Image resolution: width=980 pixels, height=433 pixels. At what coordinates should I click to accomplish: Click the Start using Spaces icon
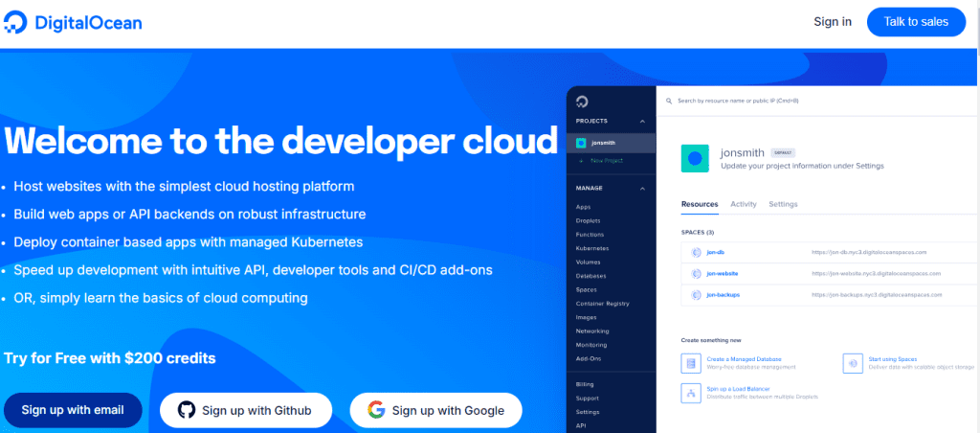[853, 363]
